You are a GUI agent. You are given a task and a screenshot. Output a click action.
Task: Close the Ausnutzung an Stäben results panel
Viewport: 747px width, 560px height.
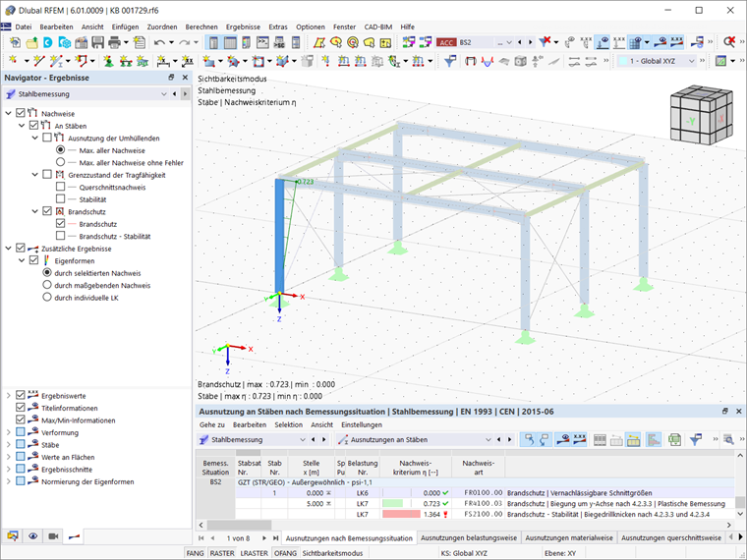(739, 411)
